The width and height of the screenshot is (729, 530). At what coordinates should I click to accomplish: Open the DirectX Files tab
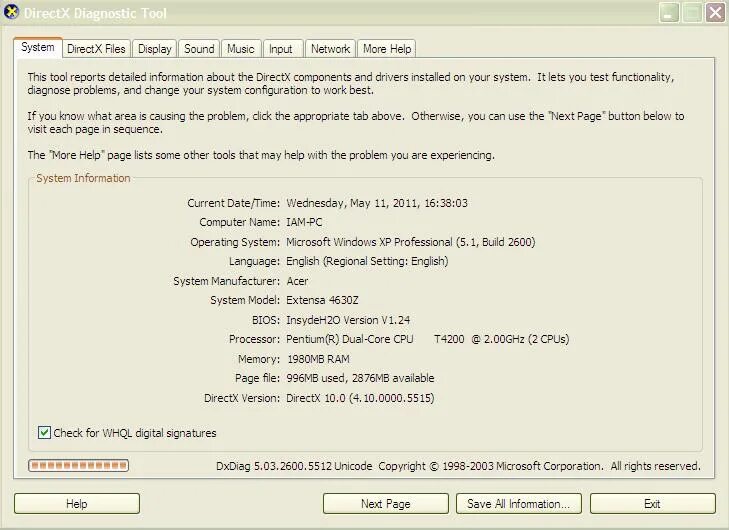96,49
